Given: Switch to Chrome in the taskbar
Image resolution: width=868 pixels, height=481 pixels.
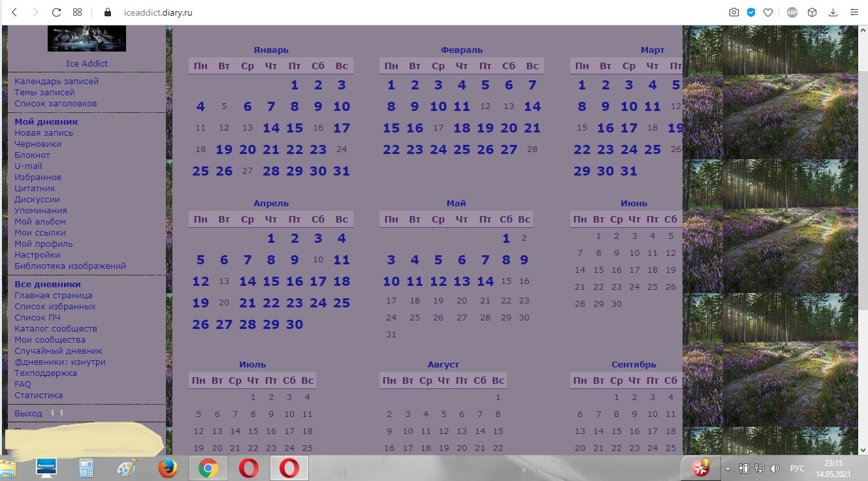Looking at the screenshot, I should tap(208, 468).
